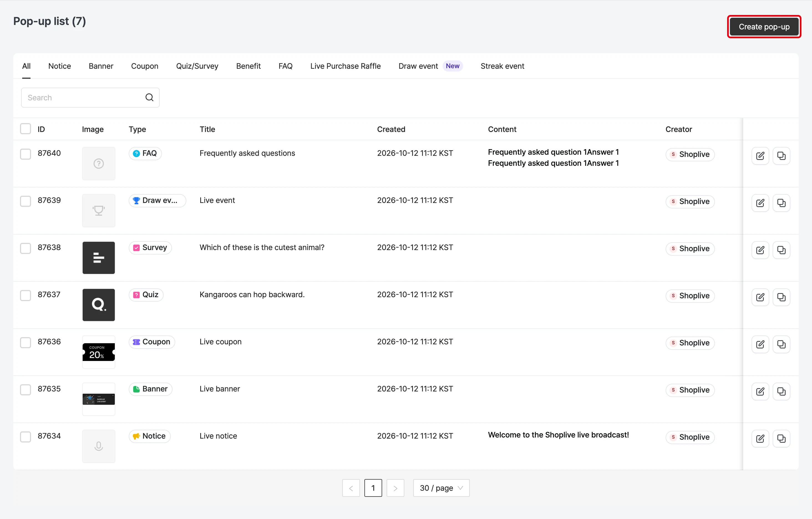Edit the Live banner pop-up 87635
Image resolution: width=812 pixels, height=519 pixels.
click(x=760, y=392)
